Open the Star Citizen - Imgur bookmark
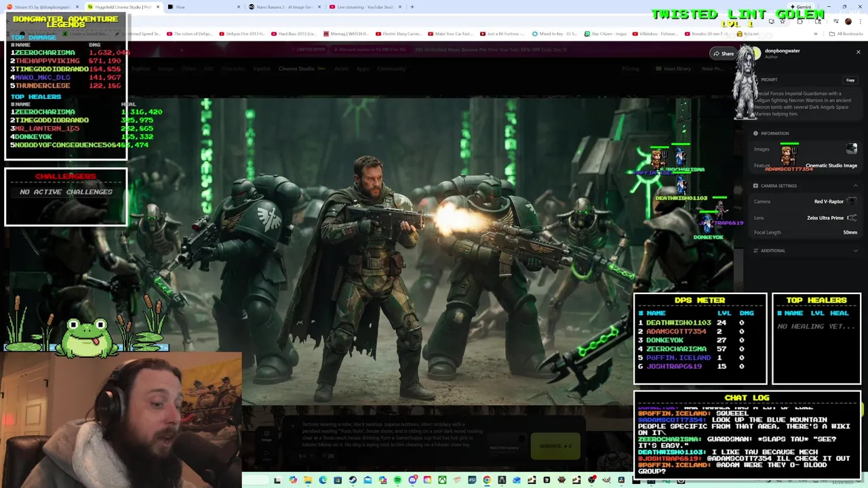The image size is (868, 488). pos(605,34)
